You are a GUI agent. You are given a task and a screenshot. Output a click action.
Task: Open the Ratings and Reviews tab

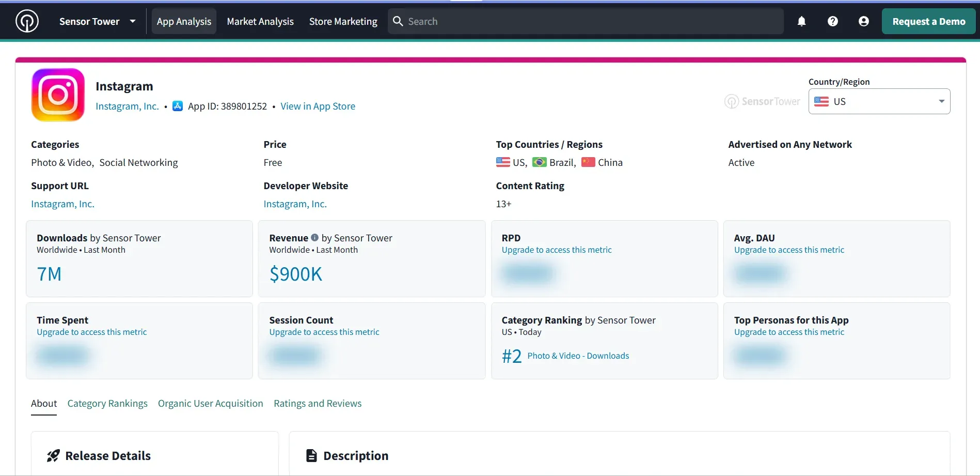point(317,403)
